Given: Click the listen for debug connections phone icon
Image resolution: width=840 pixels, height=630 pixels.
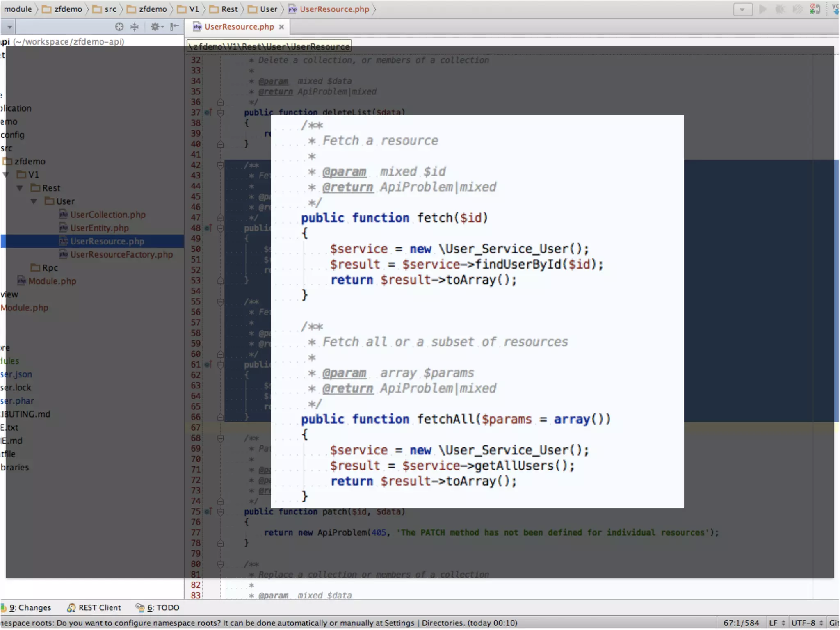Looking at the screenshot, I should coord(815,9).
